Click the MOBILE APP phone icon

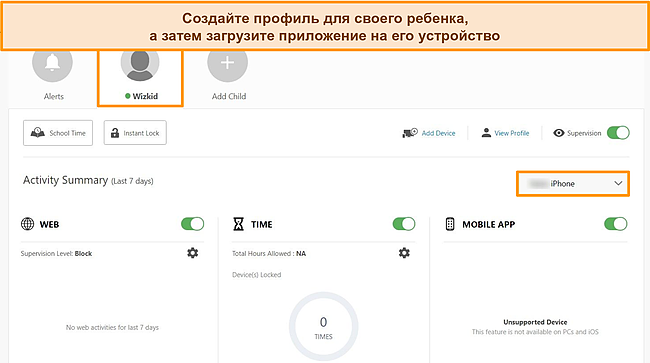coord(450,224)
